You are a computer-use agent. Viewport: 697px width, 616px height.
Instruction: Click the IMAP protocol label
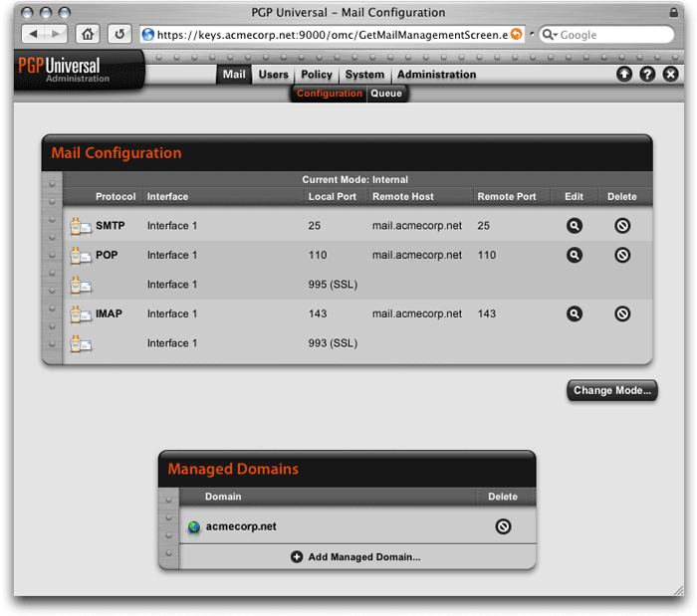[x=109, y=313]
